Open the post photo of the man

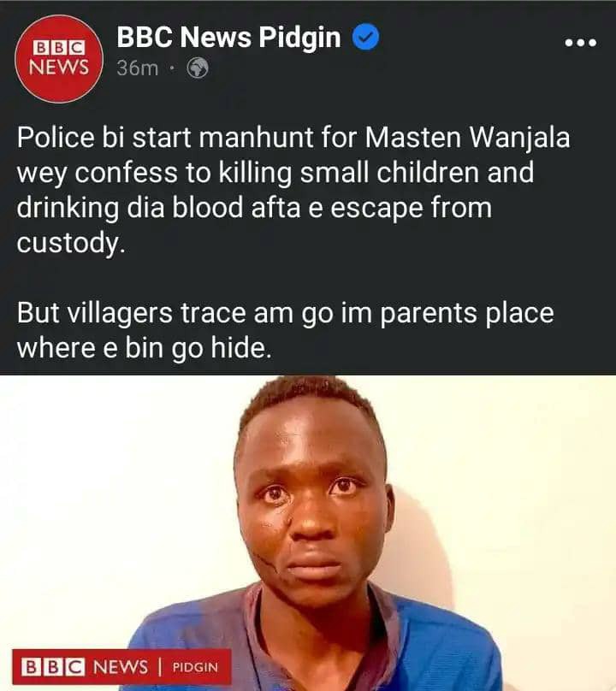pos(308,533)
